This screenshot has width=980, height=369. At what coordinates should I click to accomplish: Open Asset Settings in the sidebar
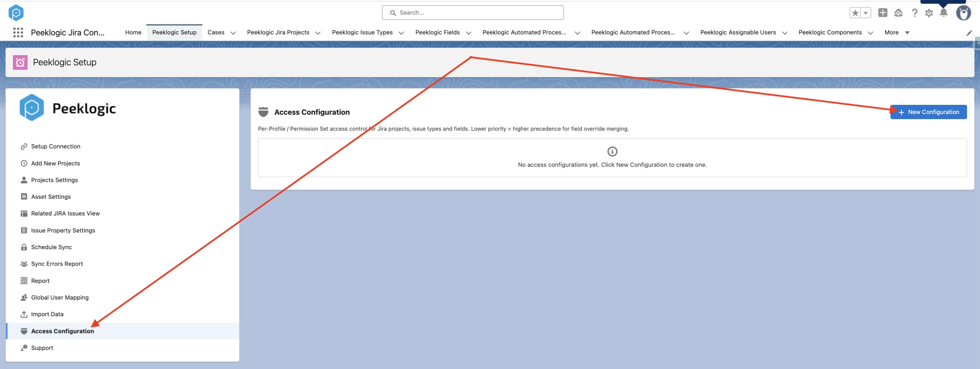click(51, 197)
